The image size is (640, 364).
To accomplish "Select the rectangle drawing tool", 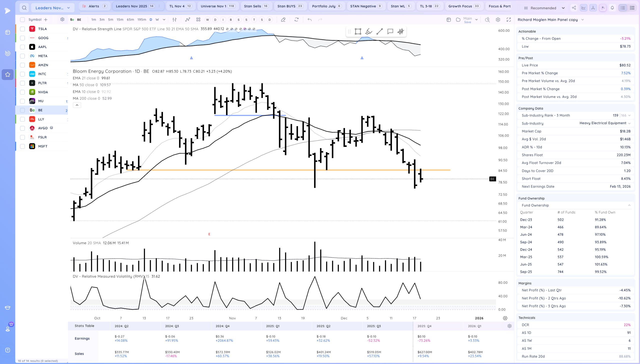I will click(x=358, y=31).
